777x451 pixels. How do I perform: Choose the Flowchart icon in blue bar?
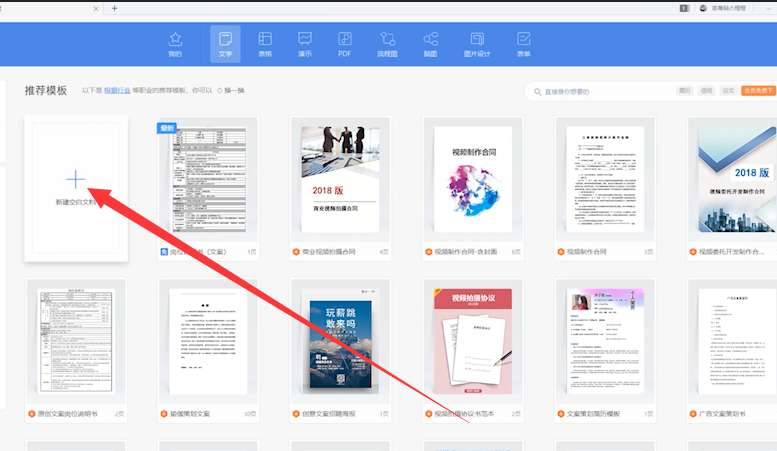(387, 45)
